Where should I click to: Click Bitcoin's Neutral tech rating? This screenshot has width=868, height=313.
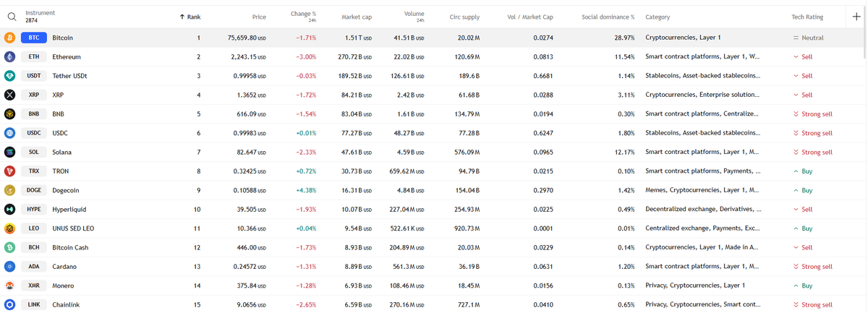[x=808, y=38]
